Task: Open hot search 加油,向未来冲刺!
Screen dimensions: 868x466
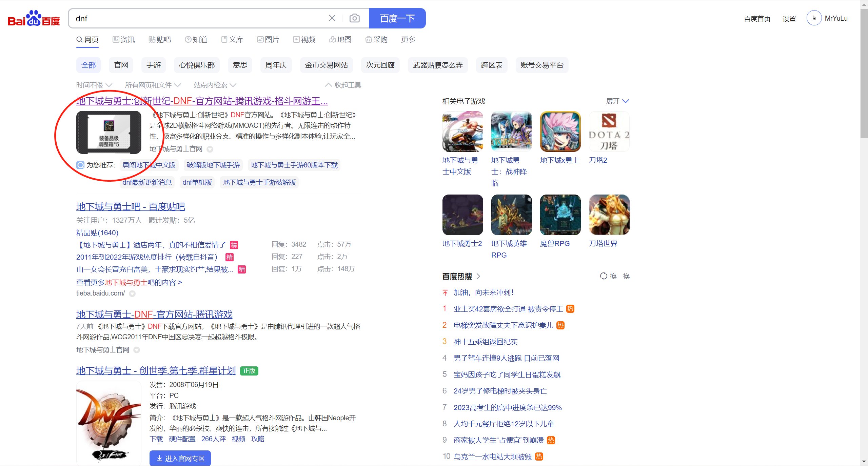Action: (484, 292)
